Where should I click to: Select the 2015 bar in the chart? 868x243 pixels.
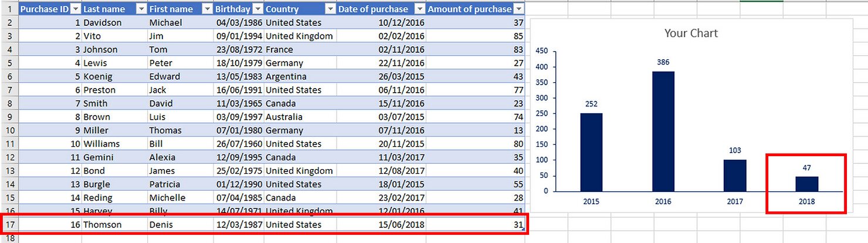[x=591, y=152]
